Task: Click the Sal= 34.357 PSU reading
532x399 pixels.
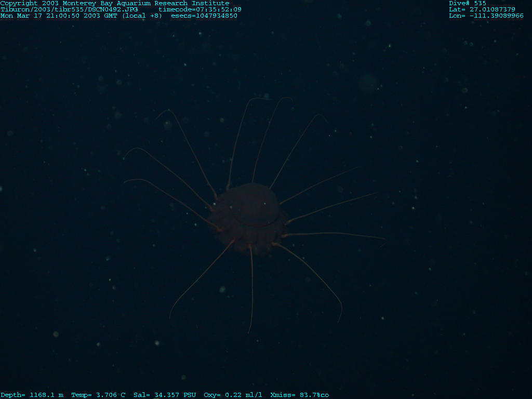Action: tap(165, 395)
